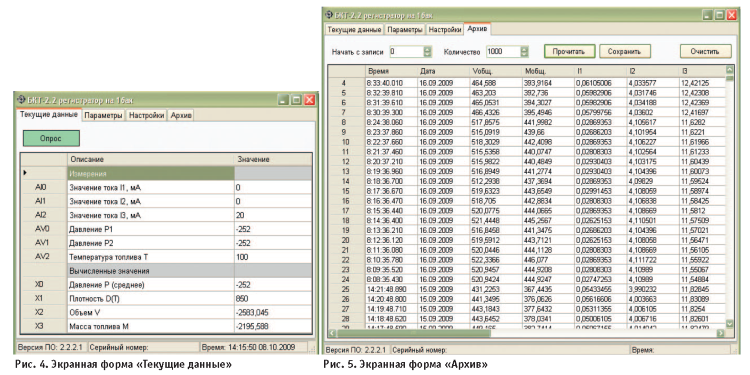750x375 pixels.
Task: Click the Количество field showing 1000
Action: (x=503, y=51)
